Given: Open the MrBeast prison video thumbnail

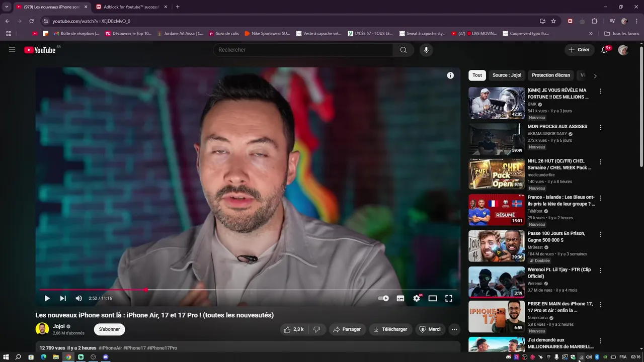Looking at the screenshot, I should click(497, 246).
